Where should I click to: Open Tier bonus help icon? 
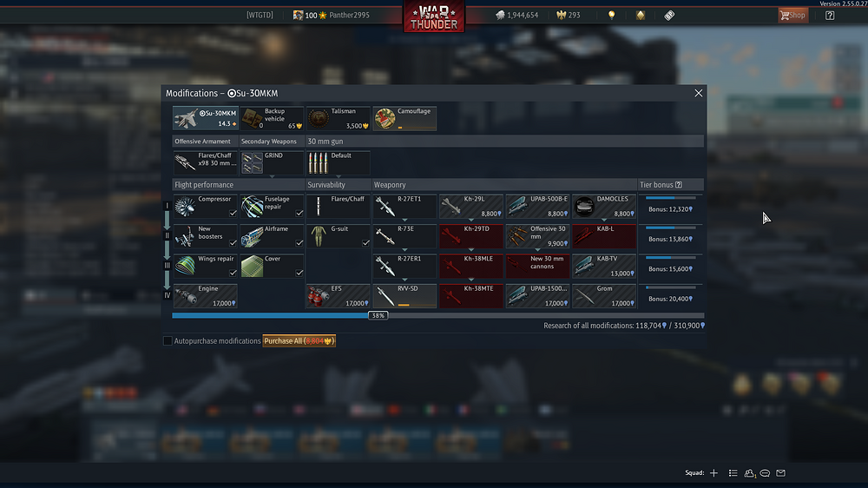679,185
